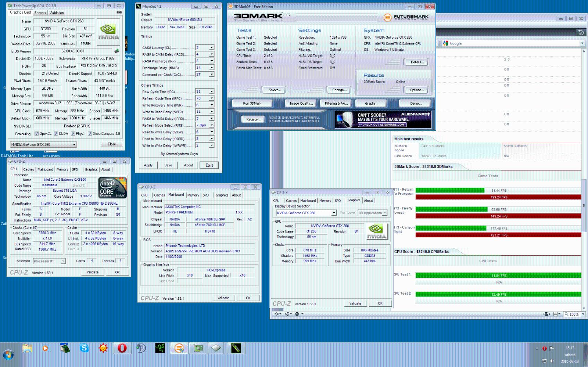
Task: Click the Opera tray icon
Action: 544,349
